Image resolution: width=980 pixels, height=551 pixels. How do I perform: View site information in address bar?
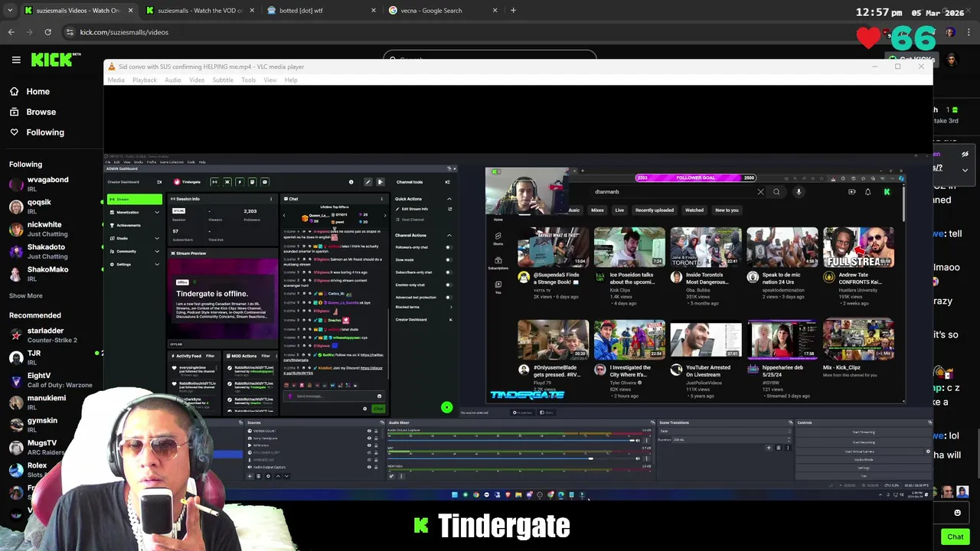pyautogui.click(x=70, y=32)
